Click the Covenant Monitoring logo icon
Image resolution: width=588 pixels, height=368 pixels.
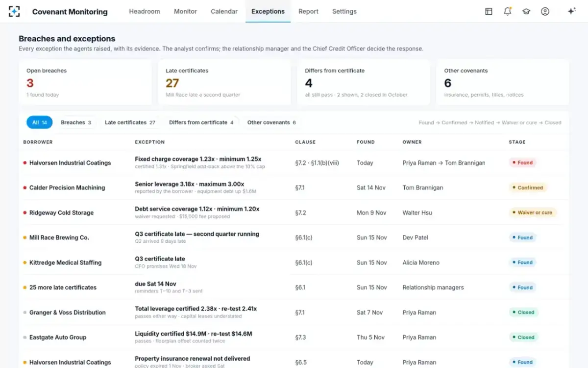click(x=15, y=11)
